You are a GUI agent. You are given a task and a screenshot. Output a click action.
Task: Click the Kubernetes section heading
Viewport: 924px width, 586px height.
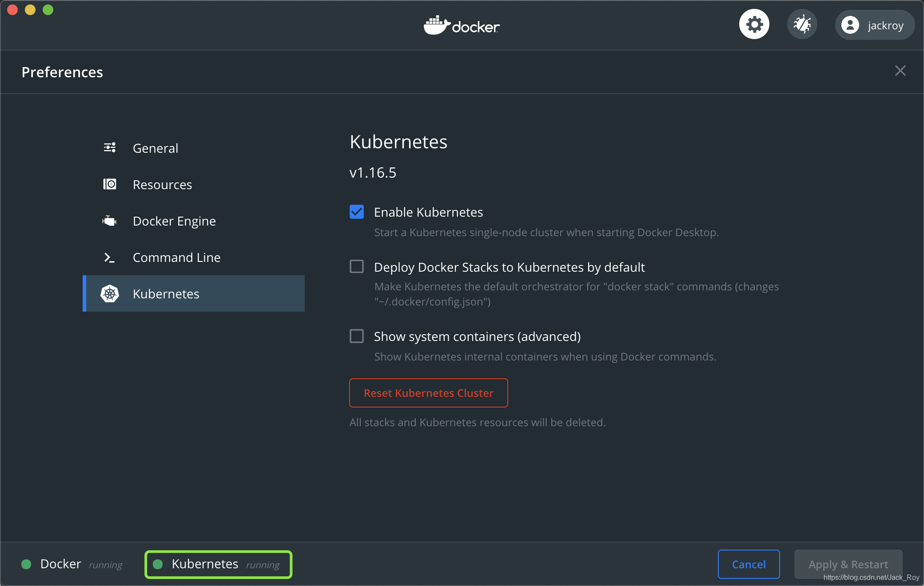tap(398, 142)
